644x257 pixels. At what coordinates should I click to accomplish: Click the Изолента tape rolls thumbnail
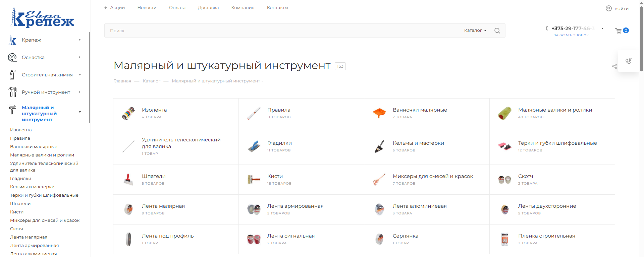coord(128,113)
